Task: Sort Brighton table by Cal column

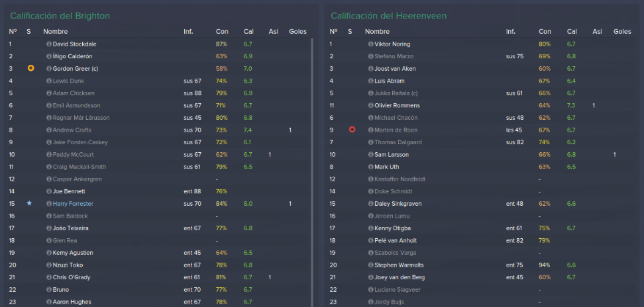Action: point(248,32)
